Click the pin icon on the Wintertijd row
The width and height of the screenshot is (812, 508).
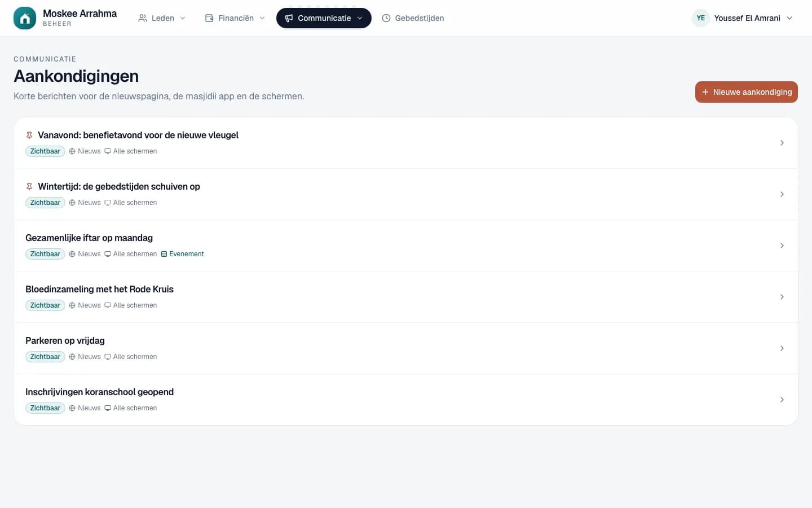pyautogui.click(x=29, y=187)
